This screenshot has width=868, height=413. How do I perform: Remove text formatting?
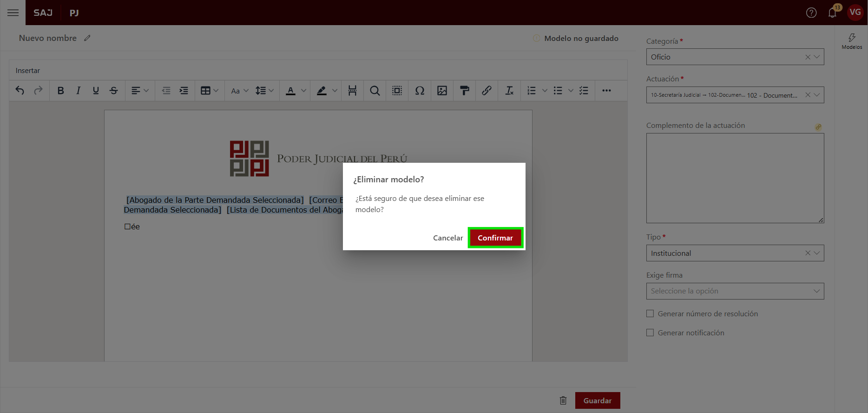(509, 90)
